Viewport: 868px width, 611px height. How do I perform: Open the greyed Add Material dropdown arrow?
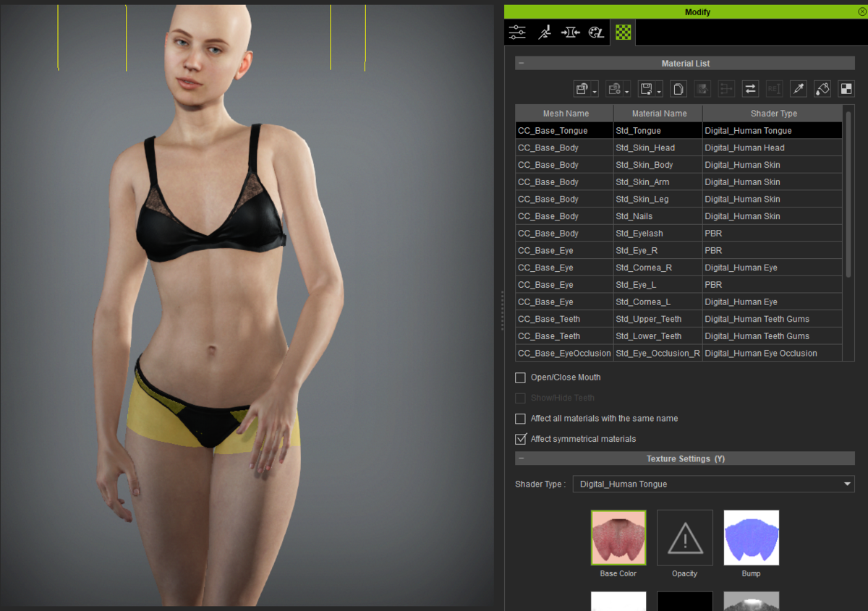point(627,92)
